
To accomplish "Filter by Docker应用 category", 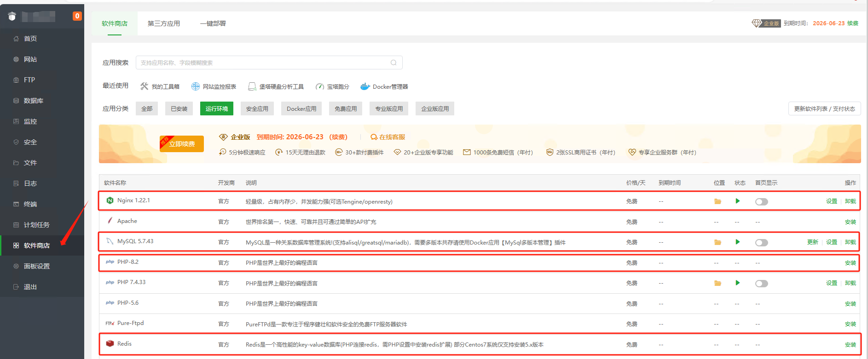I will point(301,108).
